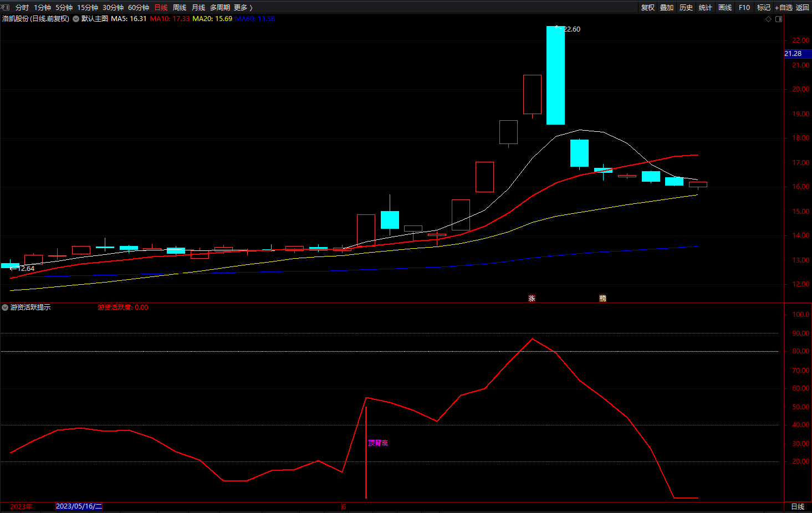Screen dimensions: 812x513
Task: Select the 15分钟 period tab
Action: 88,7
